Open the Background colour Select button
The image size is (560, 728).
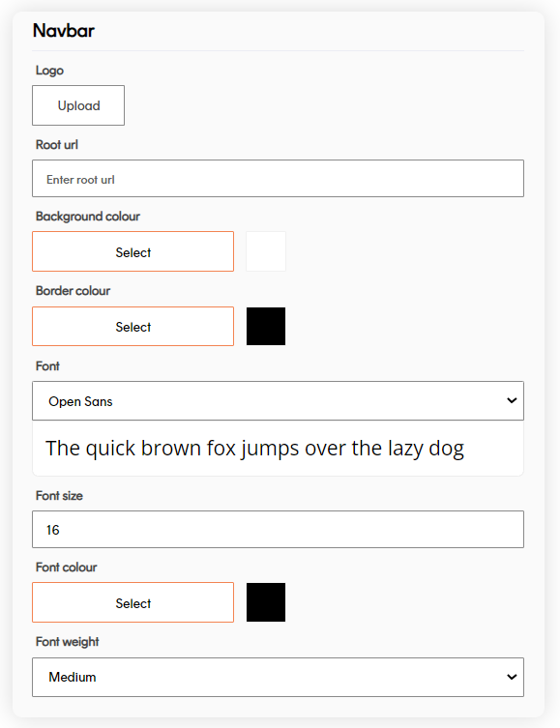tap(133, 251)
